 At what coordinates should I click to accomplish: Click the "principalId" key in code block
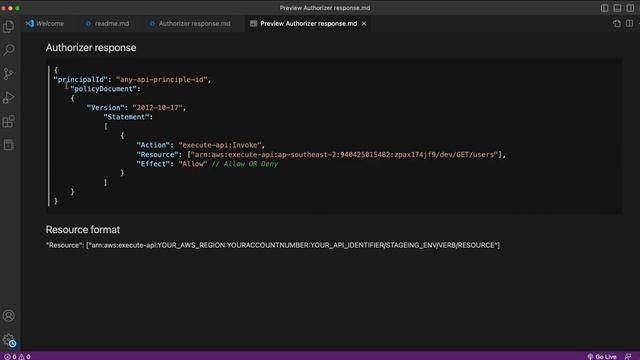pos(80,80)
